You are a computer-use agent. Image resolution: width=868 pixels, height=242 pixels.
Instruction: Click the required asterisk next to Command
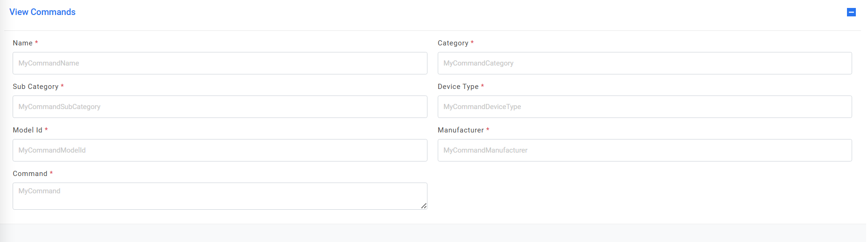(x=51, y=173)
